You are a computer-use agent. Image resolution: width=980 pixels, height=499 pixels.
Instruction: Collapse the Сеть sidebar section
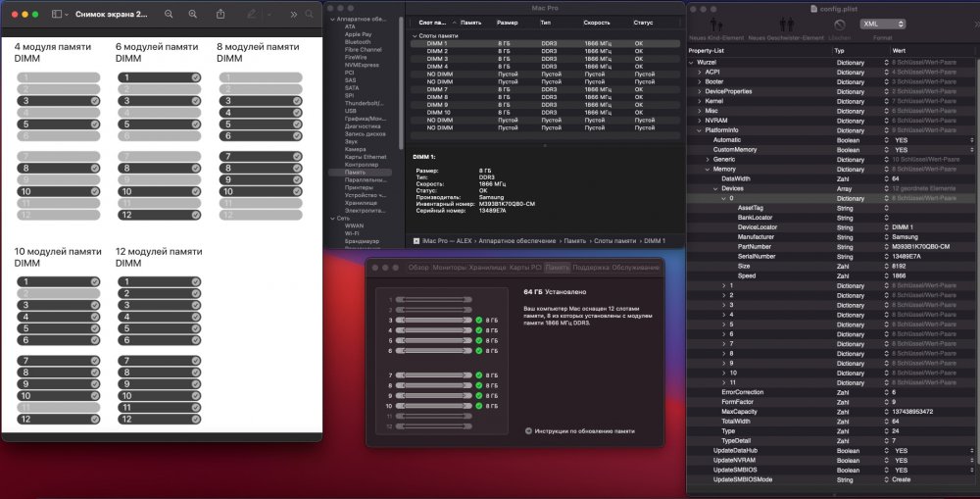[x=332, y=219]
